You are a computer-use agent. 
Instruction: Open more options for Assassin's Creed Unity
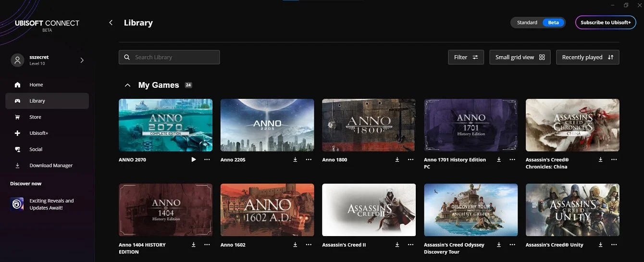(614, 244)
